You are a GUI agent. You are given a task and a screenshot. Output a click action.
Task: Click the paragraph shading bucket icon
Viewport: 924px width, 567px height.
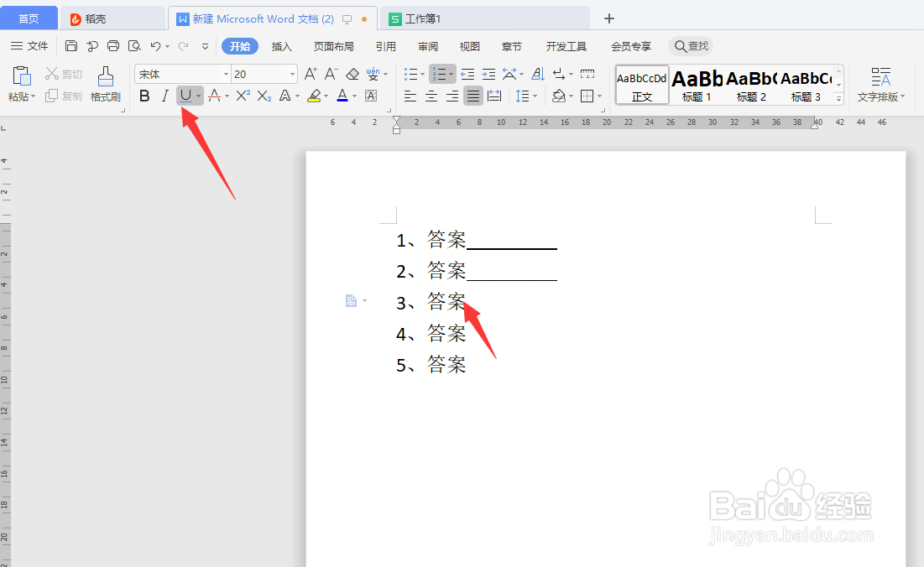coord(559,96)
